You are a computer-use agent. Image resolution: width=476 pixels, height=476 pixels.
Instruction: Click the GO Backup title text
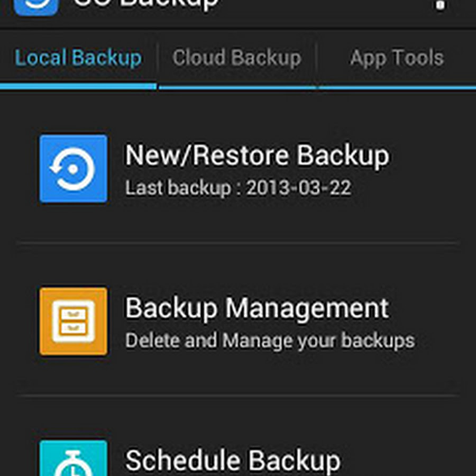pos(145,4)
